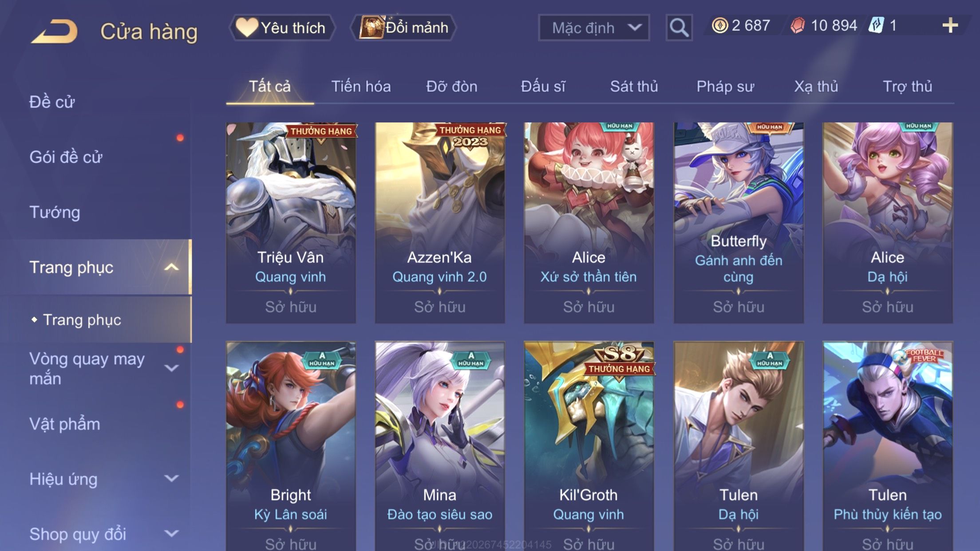Open Tướng in the sidebar

(55, 212)
